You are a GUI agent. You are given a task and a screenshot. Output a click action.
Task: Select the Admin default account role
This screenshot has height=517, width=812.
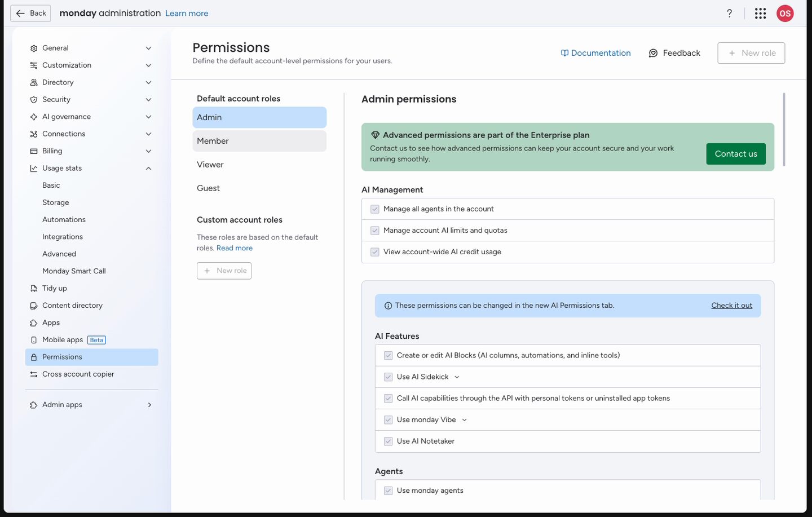click(x=259, y=117)
